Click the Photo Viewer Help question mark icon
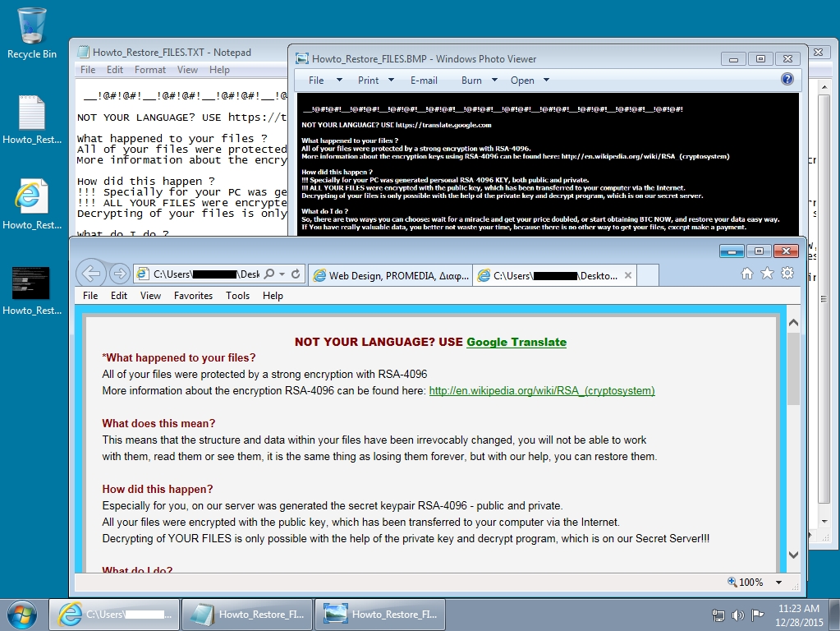 coord(787,80)
